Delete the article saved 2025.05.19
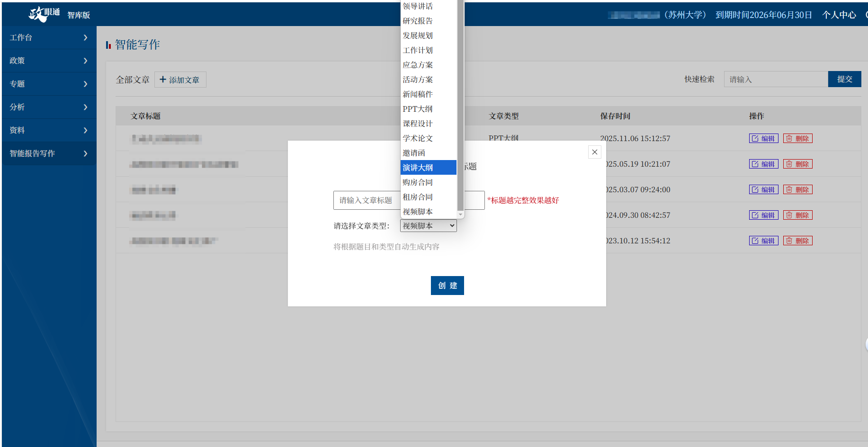Screen dimensions: 868x447 click(x=797, y=164)
